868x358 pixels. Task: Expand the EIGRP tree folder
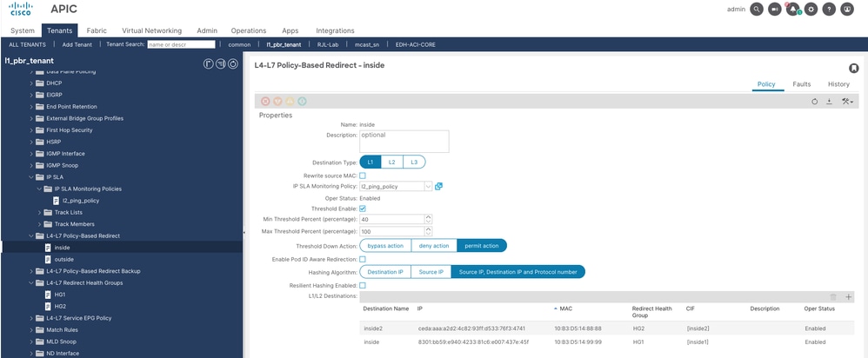[x=31, y=95]
